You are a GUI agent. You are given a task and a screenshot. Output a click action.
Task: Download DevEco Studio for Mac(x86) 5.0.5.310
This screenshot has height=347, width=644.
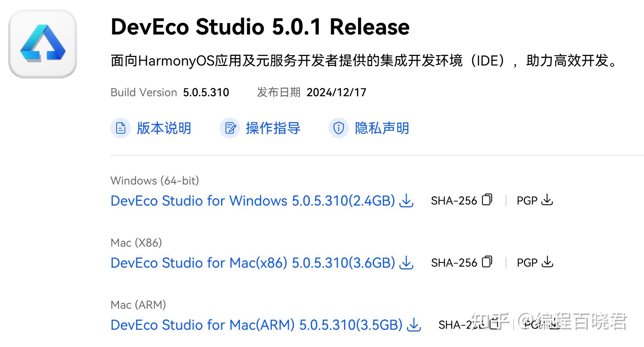252,263
